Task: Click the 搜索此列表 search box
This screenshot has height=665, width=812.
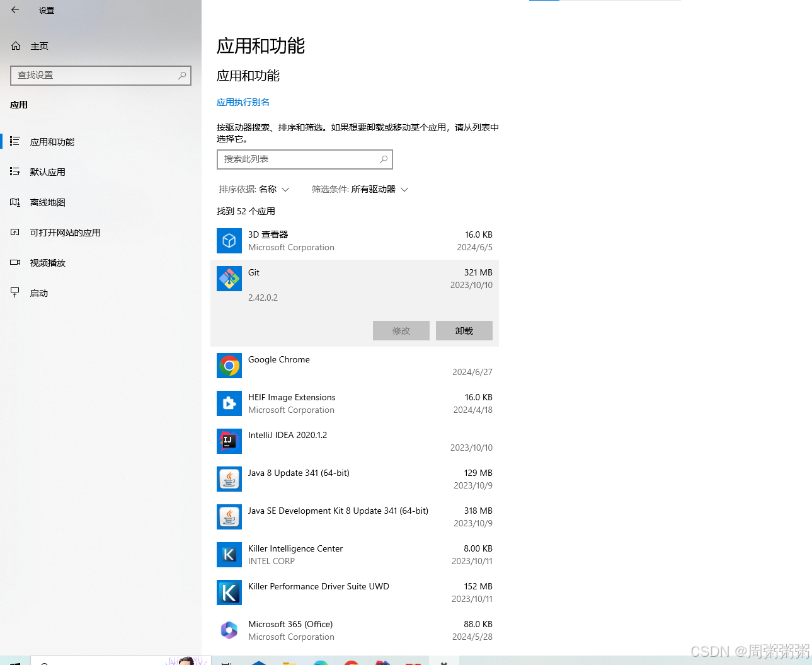Action: point(305,159)
